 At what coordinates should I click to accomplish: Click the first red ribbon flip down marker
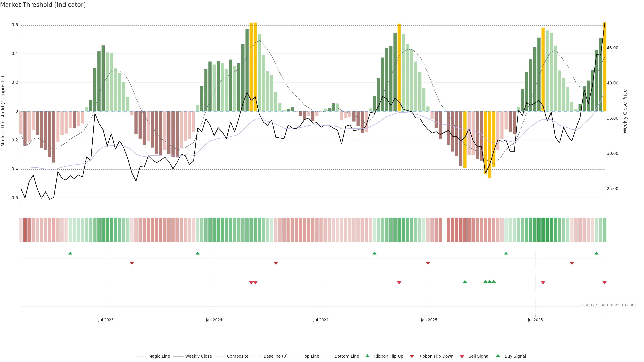click(132, 263)
